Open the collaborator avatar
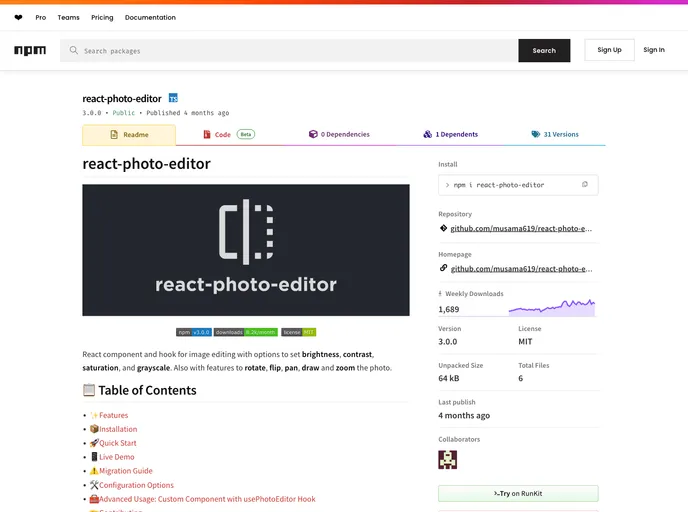688x512 pixels. point(448,460)
